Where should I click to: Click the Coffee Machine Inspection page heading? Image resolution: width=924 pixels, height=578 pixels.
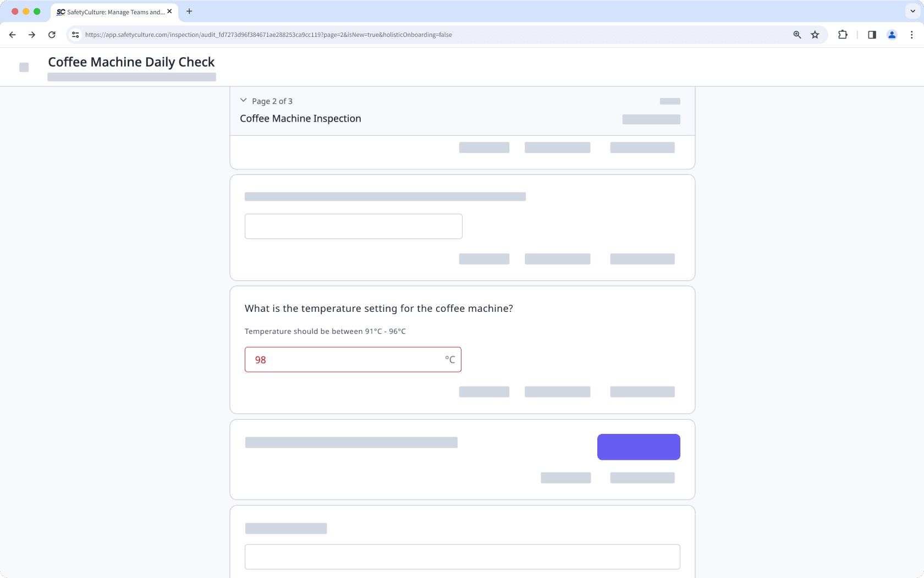pos(300,119)
